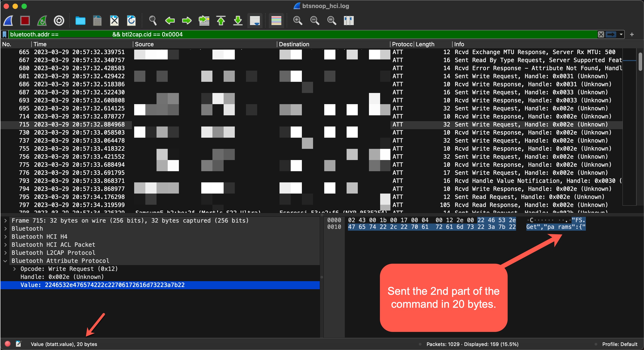The image size is (644, 350).
Task: Select packet 797 Read Response row
Action: point(311,205)
